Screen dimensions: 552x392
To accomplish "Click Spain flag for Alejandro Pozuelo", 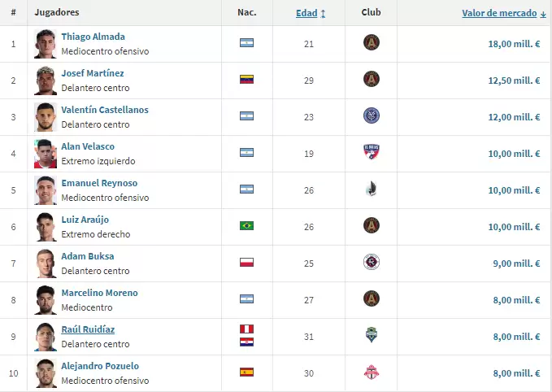I will click(x=246, y=372).
